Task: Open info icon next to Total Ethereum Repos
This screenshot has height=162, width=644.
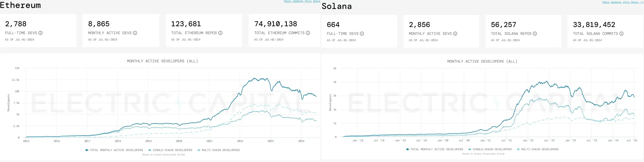Action: [220, 33]
